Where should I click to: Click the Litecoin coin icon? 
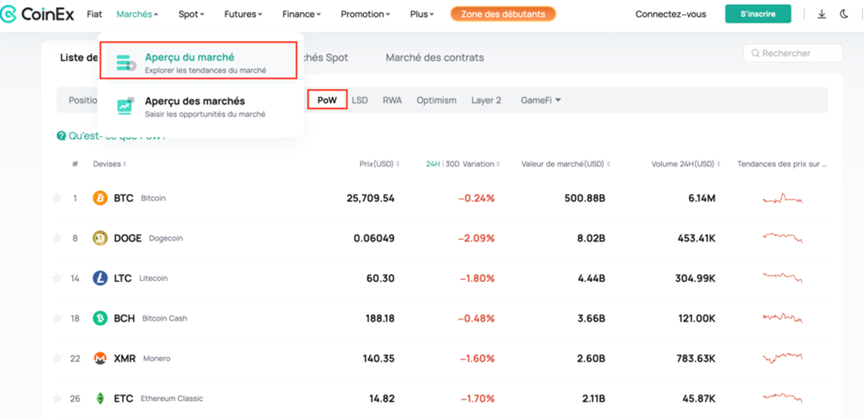click(x=100, y=278)
